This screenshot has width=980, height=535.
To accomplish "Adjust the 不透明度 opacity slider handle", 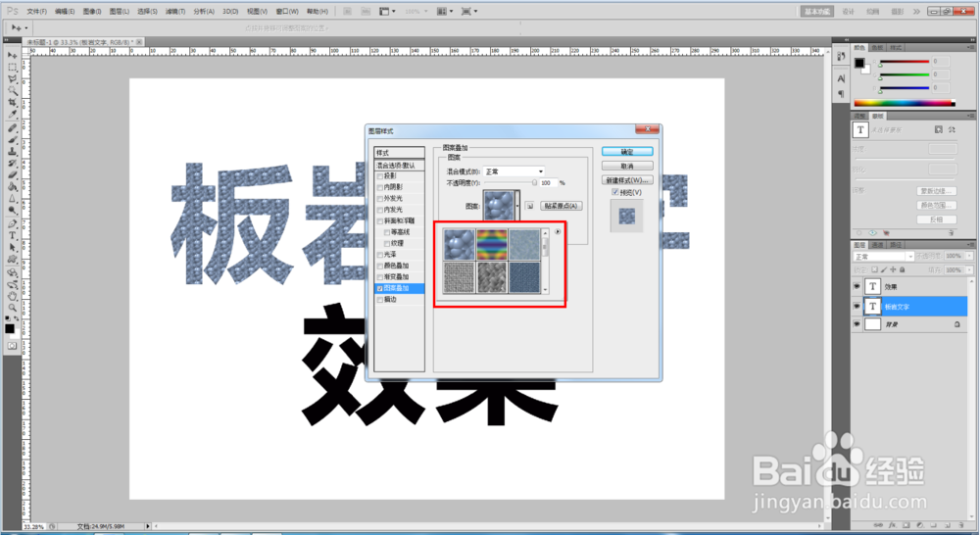I will (x=534, y=183).
